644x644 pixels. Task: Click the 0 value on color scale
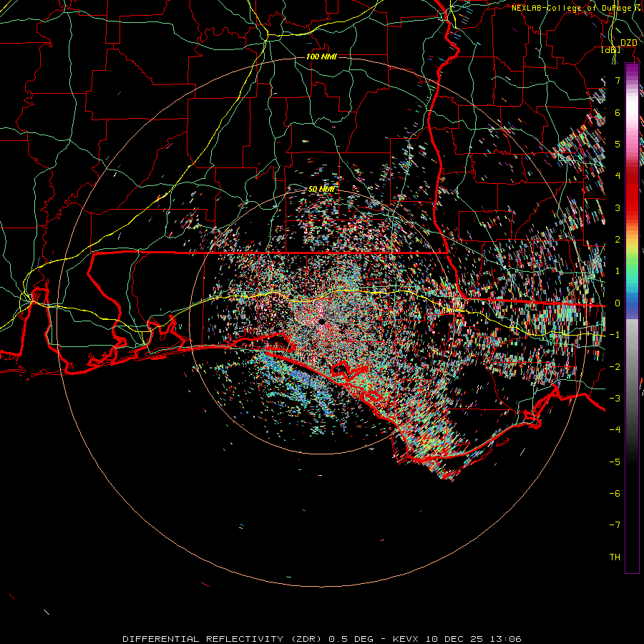click(618, 303)
